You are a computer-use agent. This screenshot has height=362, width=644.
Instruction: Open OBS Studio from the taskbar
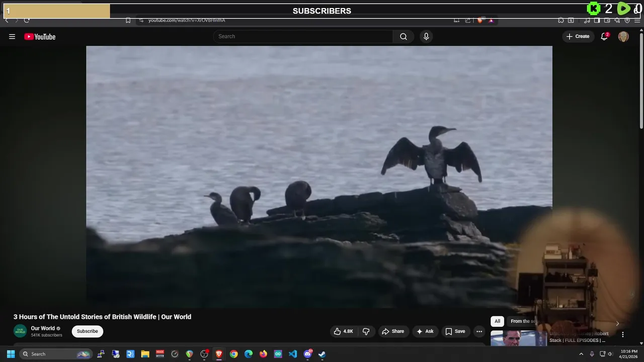coord(204,354)
